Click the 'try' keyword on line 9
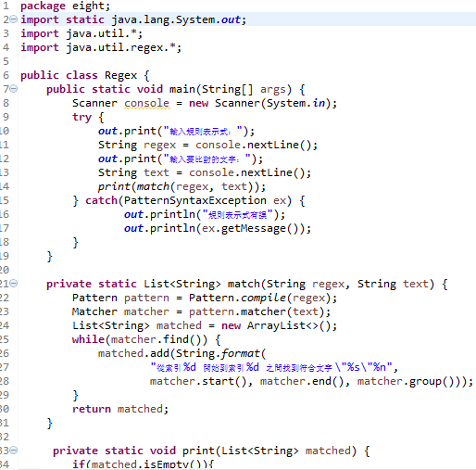 pos(81,118)
